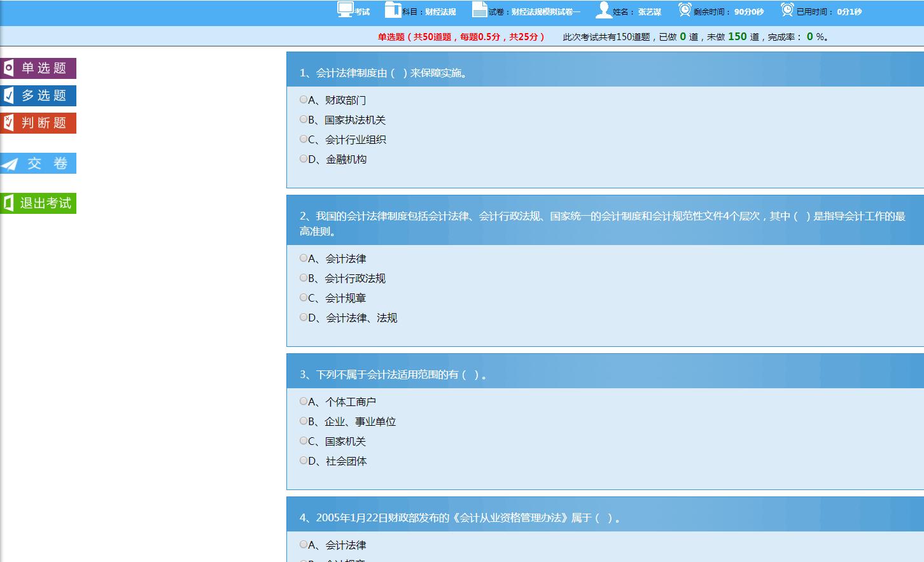Viewport: 924px width, 562px height.
Task: Select option C 国家机关 for question 3
Action: point(304,441)
